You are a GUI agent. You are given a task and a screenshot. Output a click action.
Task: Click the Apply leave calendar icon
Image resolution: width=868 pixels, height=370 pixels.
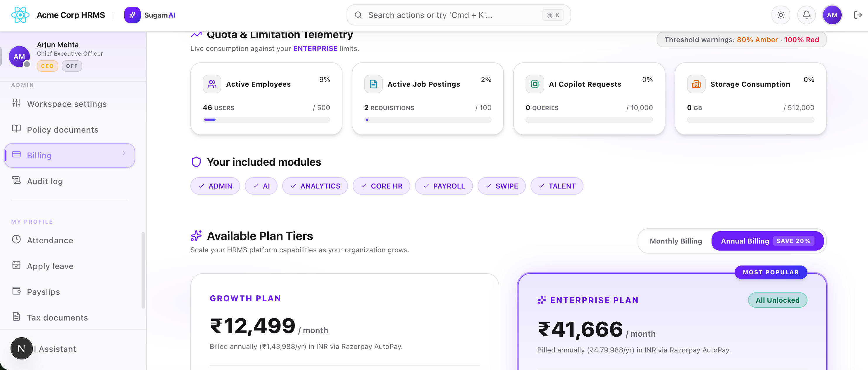(16, 265)
